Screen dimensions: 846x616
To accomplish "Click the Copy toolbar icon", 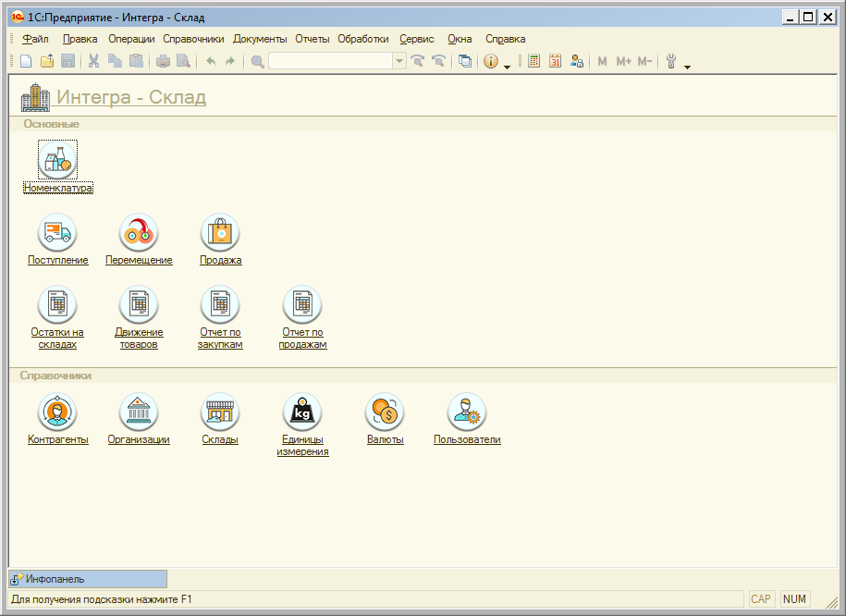I will [115, 61].
